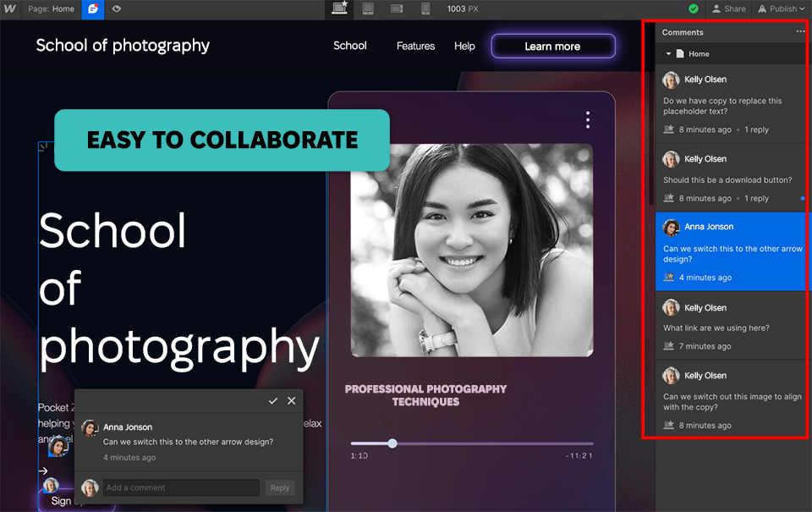Viewport: 812px width, 512px height.
Task: Click the School nav link
Action: click(x=350, y=46)
